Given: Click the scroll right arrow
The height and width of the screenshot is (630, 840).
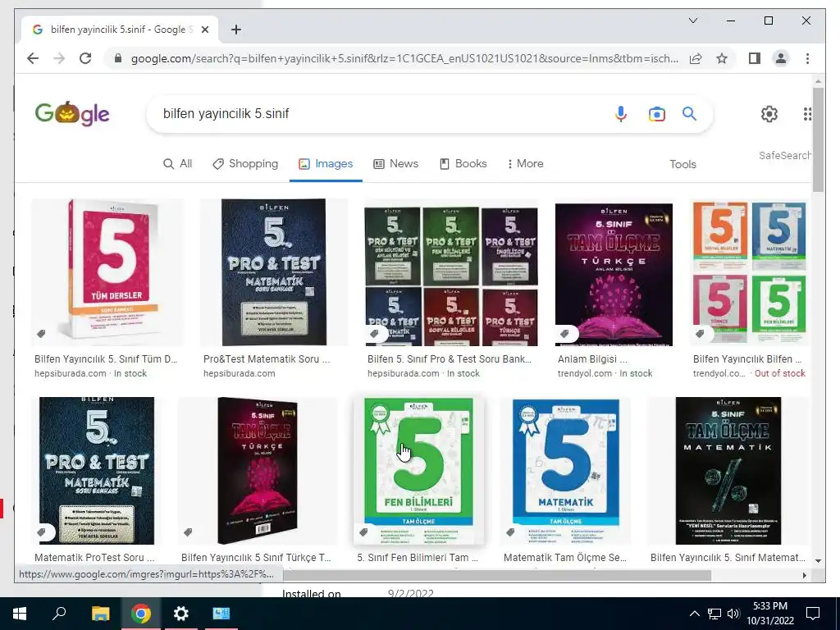Looking at the screenshot, I should [804, 575].
